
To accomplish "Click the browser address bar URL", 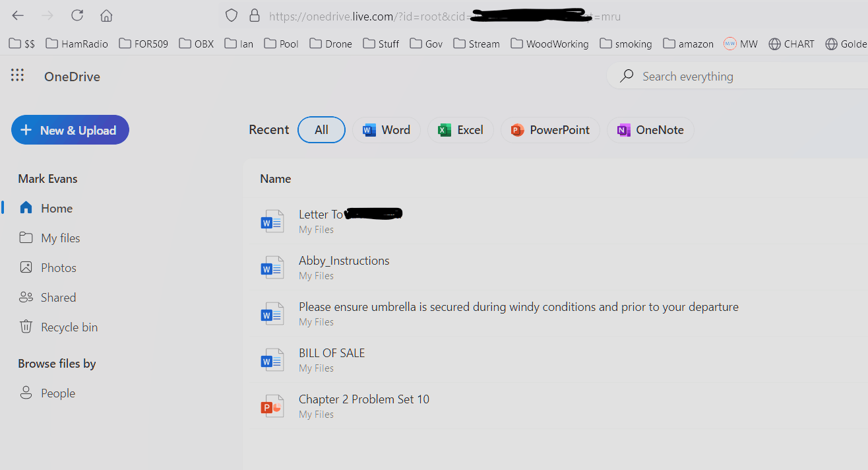I will pyautogui.click(x=445, y=16).
